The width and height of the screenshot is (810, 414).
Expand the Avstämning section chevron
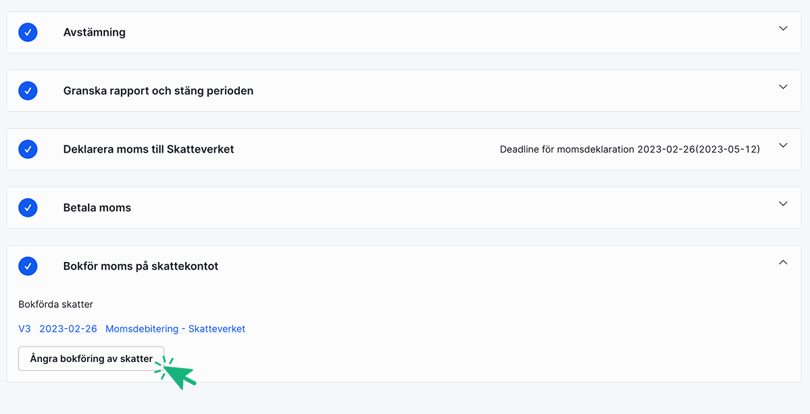tap(783, 29)
